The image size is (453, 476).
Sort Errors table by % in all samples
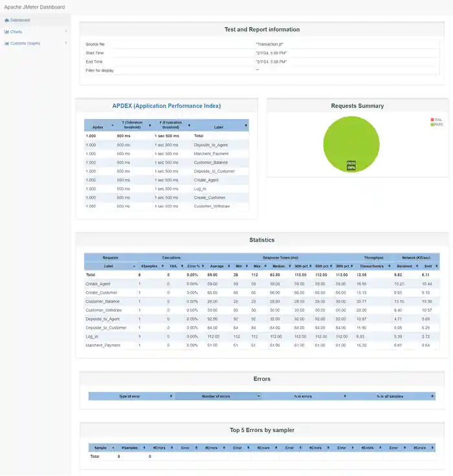392,396
